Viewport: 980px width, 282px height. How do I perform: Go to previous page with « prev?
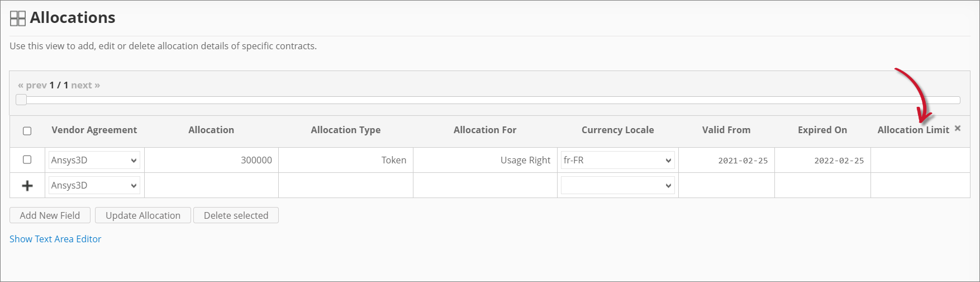coord(32,85)
